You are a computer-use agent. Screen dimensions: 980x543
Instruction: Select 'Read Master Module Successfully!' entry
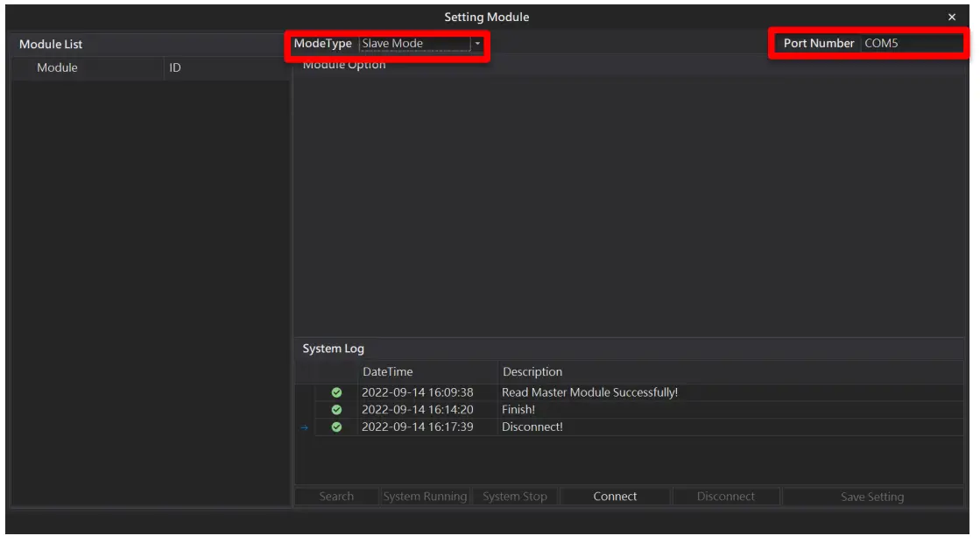point(589,392)
